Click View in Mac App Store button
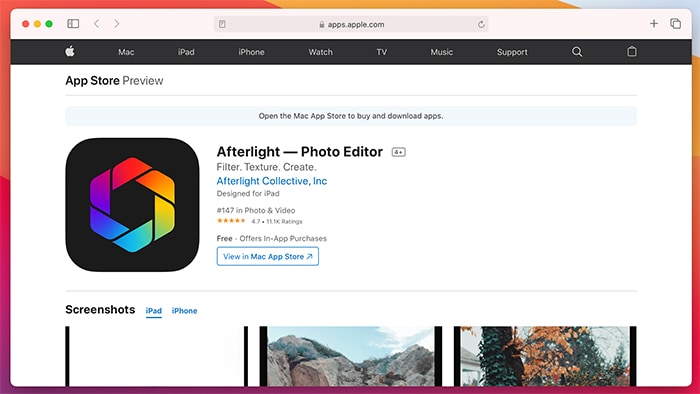Viewport: 700px width, 394px height. 268,257
